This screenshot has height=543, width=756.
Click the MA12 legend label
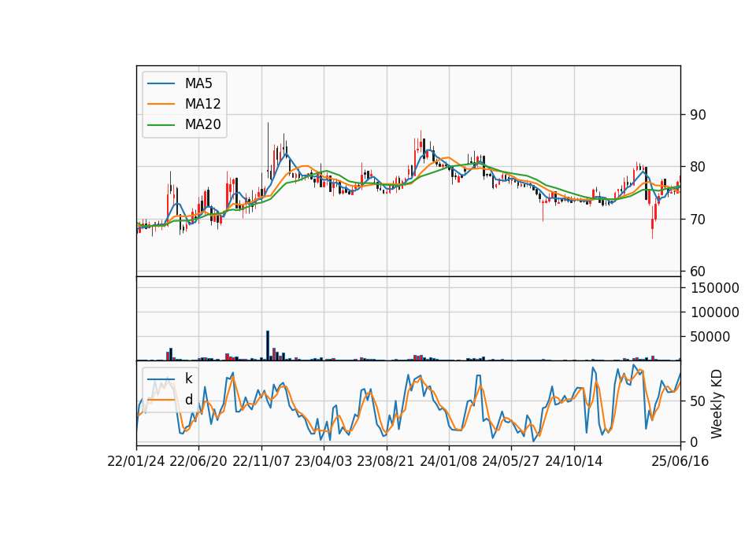click(202, 104)
